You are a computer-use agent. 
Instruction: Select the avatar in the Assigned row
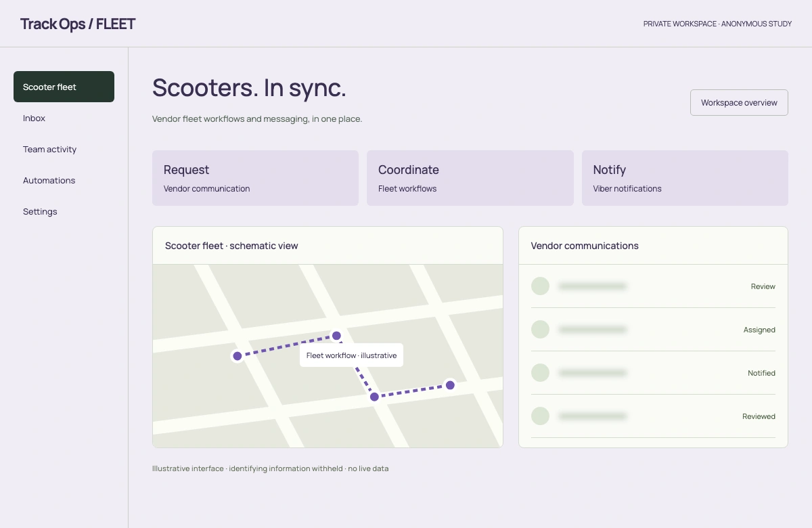(540, 330)
